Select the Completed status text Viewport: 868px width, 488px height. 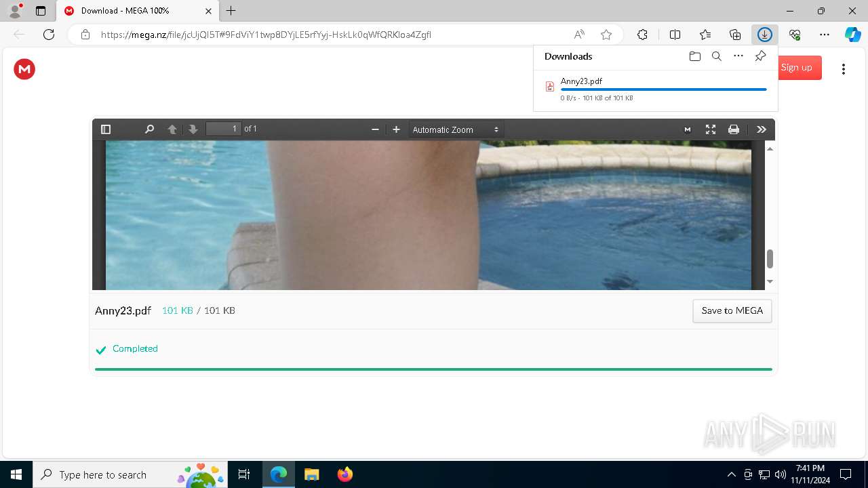coord(135,348)
